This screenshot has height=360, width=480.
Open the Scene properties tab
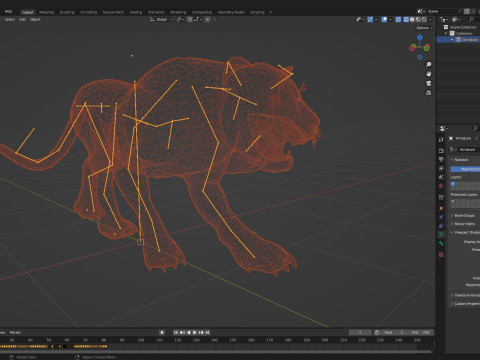pyautogui.click(x=441, y=177)
